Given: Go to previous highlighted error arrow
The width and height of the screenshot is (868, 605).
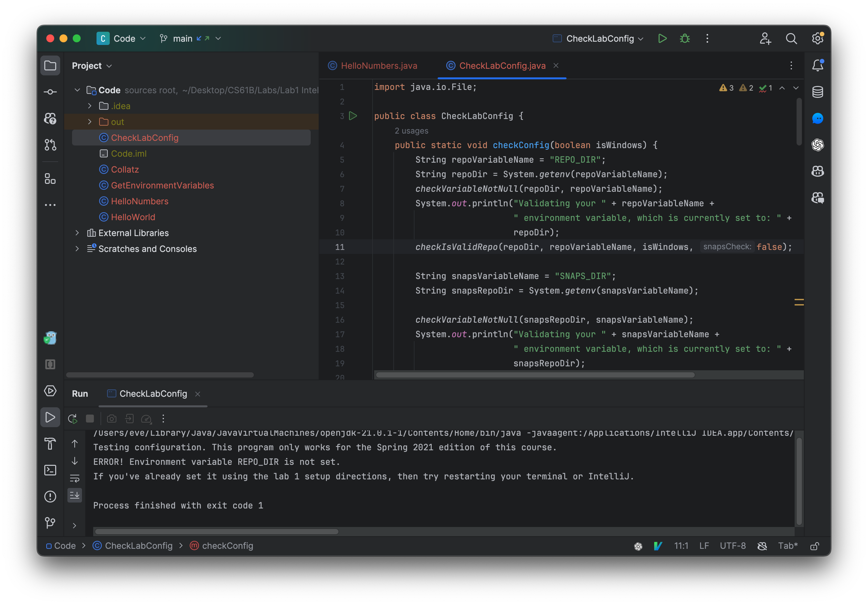Looking at the screenshot, I should pos(782,88).
